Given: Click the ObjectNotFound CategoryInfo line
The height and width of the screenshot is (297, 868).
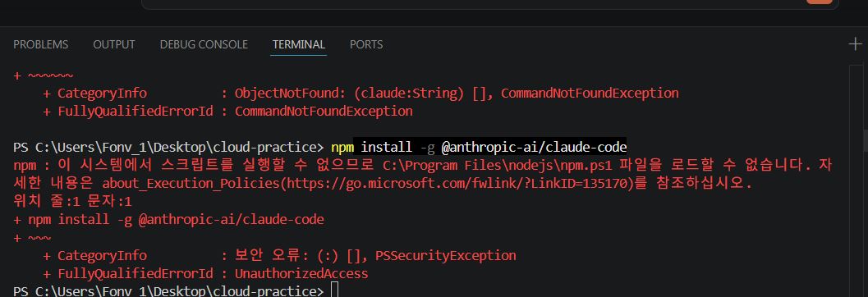Looking at the screenshot, I should click(361, 94).
